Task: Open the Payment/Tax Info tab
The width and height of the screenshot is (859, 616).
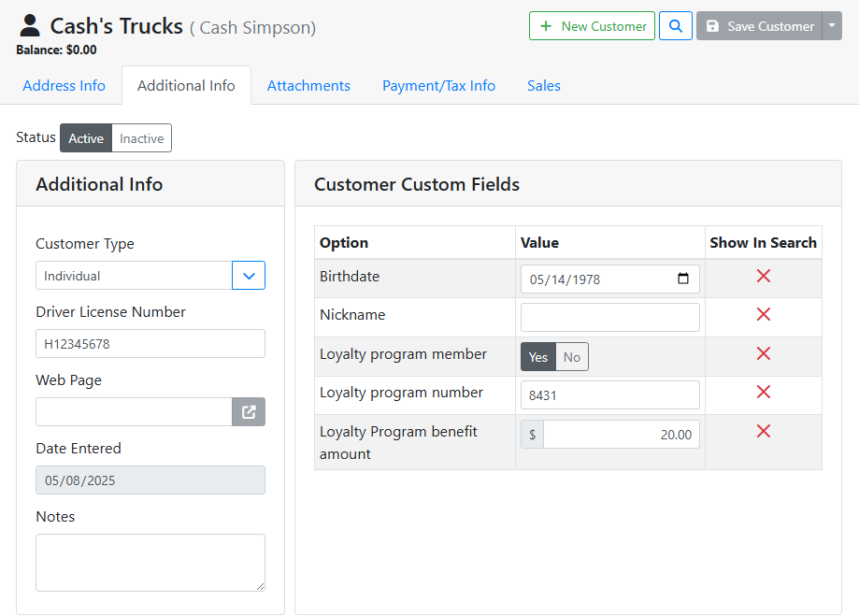Action: pos(438,86)
